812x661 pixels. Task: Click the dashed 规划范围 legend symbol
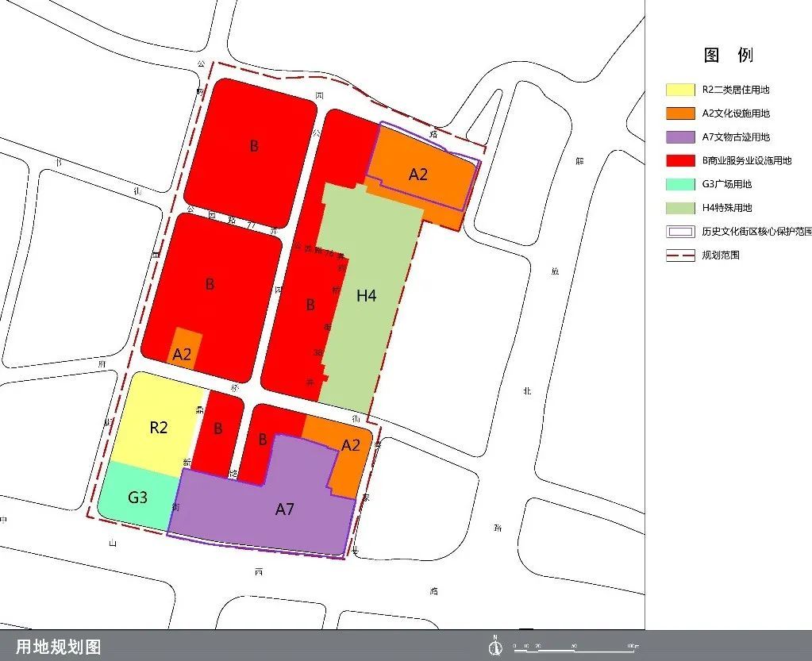pos(680,256)
